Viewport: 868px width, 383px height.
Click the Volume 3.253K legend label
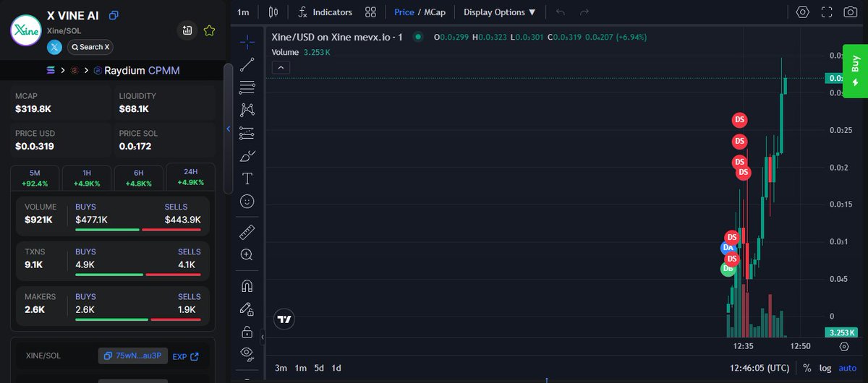301,52
